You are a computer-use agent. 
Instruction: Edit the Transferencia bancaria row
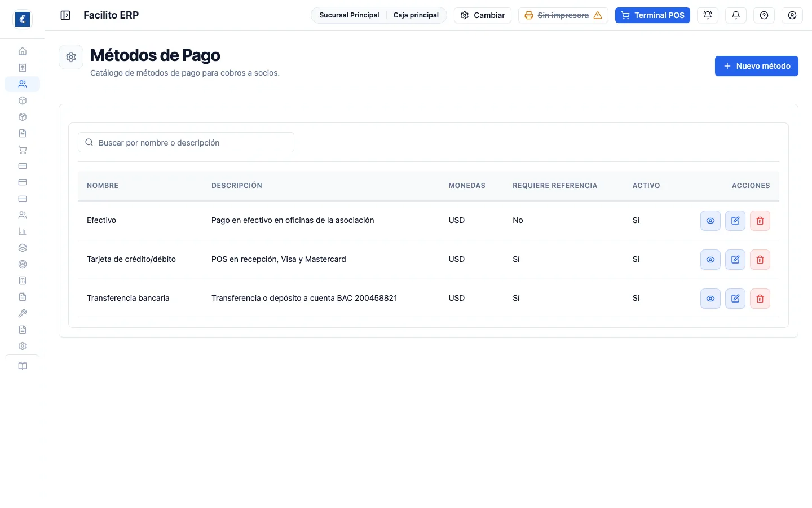pyautogui.click(x=735, y=299)
